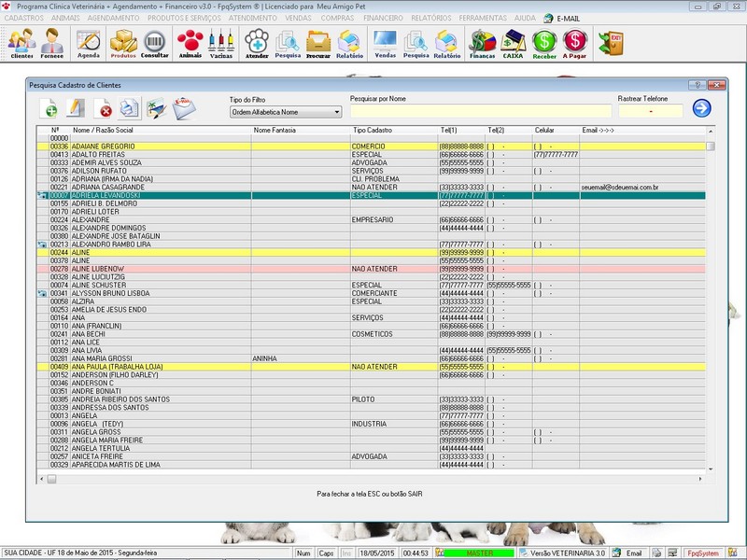Click the red delete client icon

point(105,110)
